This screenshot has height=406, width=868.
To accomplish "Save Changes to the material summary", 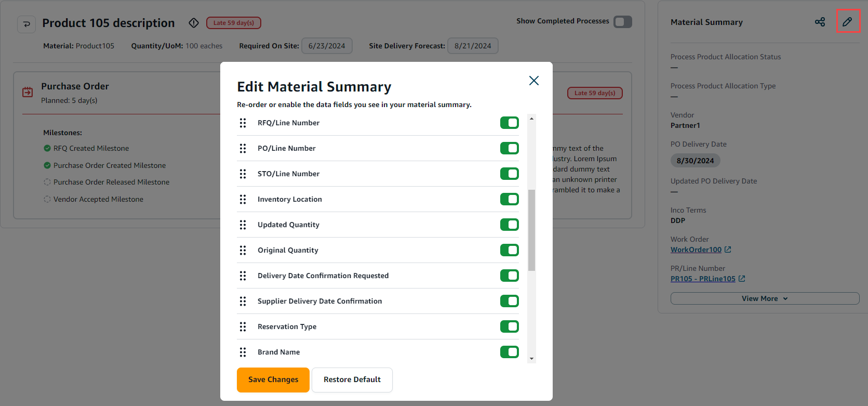I will [x=273, y=379].
